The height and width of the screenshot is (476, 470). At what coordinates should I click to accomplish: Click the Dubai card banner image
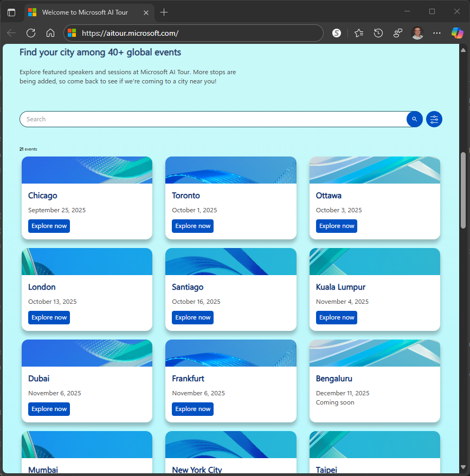(87, 353)
